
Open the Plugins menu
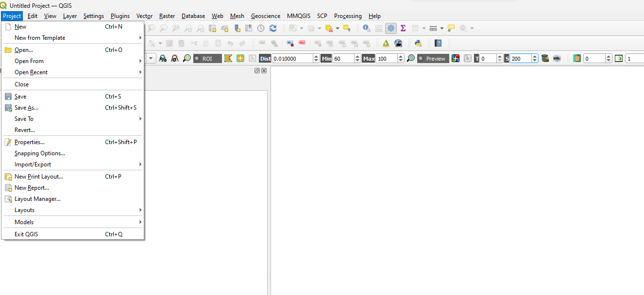(x=120, y=16)
